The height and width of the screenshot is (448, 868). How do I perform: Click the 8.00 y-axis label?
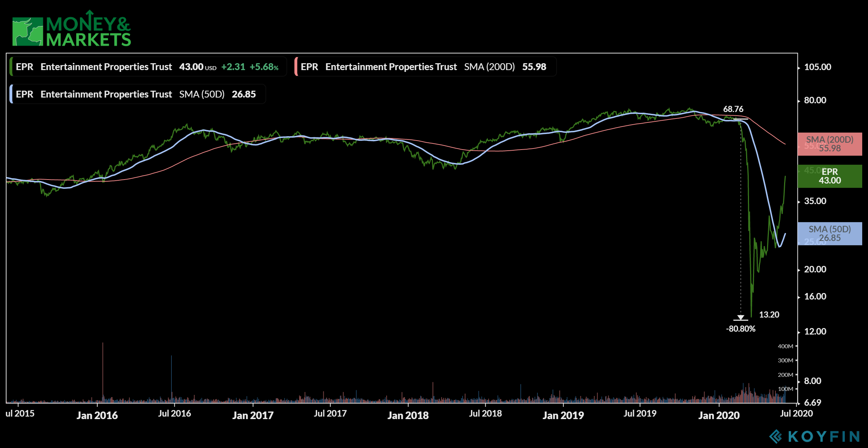(x=813, y=381)
